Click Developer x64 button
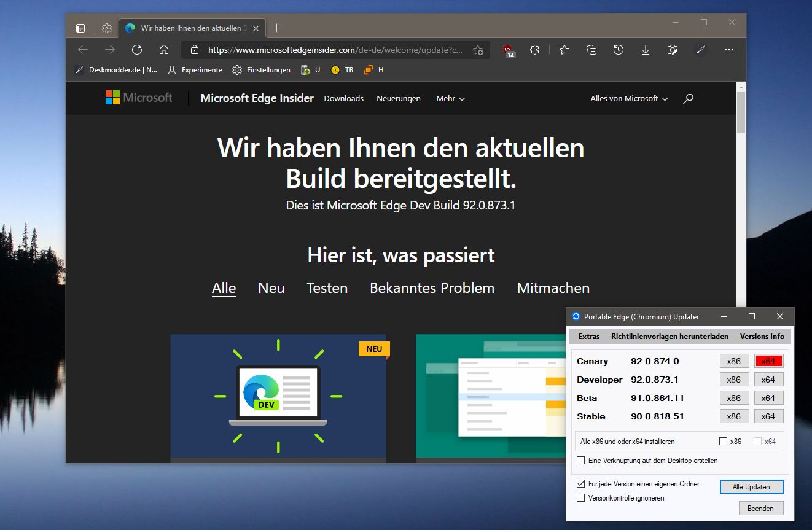812x530 pixels. point(768,380)
